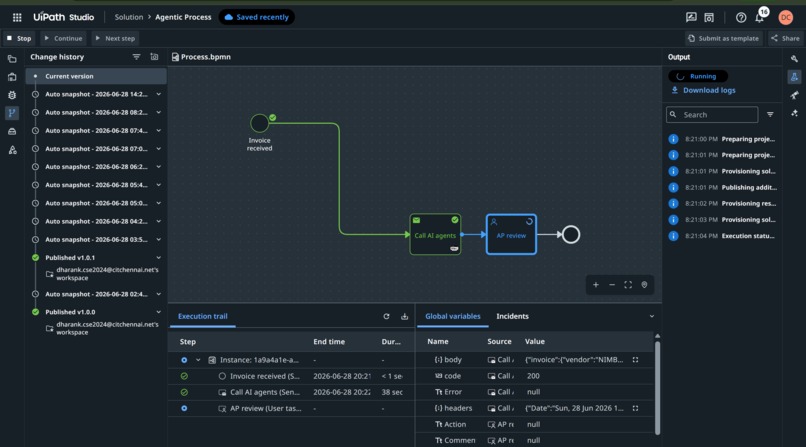Select the flask test icon on right rail
This screenshot has width=806, height=447.
[x=794, y=77]
